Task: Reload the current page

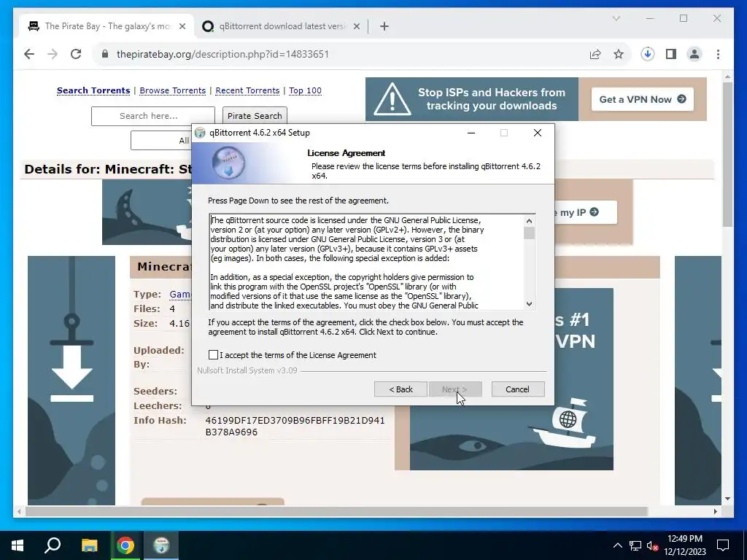Action: click(x=76, y=54)
